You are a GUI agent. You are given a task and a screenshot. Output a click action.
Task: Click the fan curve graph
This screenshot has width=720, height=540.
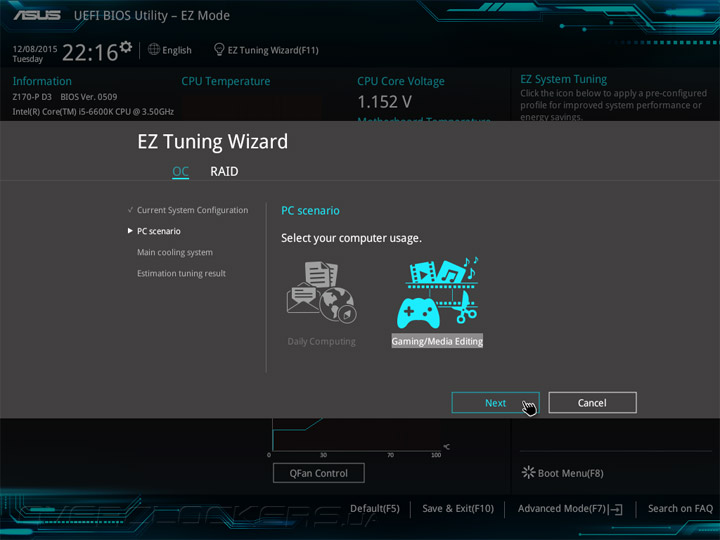tap(356, 435)
